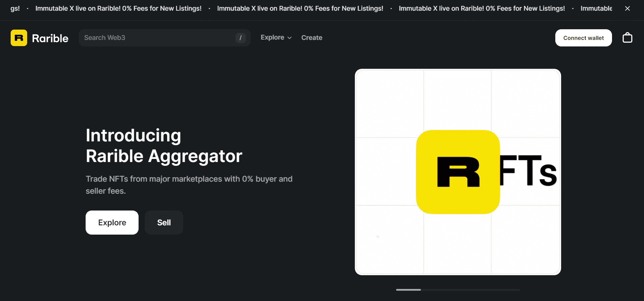The image size is (644, 301).
Task: Click the yellow Rarible logo icon
Action: tap(19, 38)
